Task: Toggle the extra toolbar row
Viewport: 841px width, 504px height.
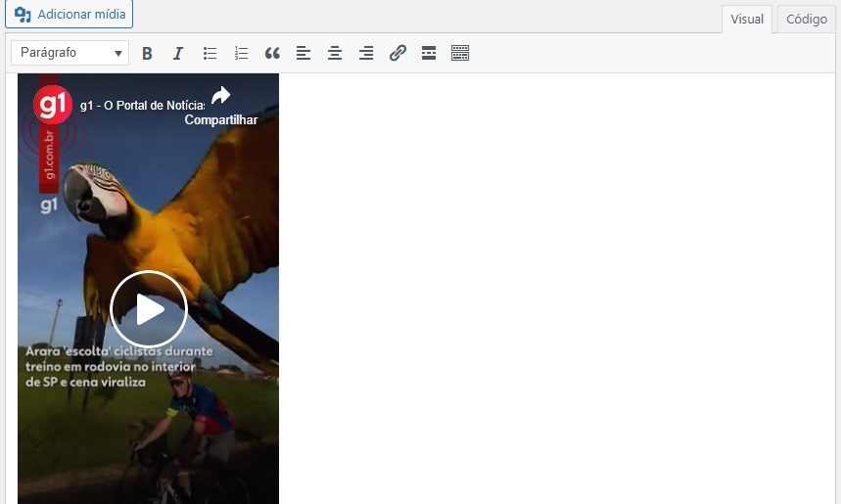Action: click(460, 54)
